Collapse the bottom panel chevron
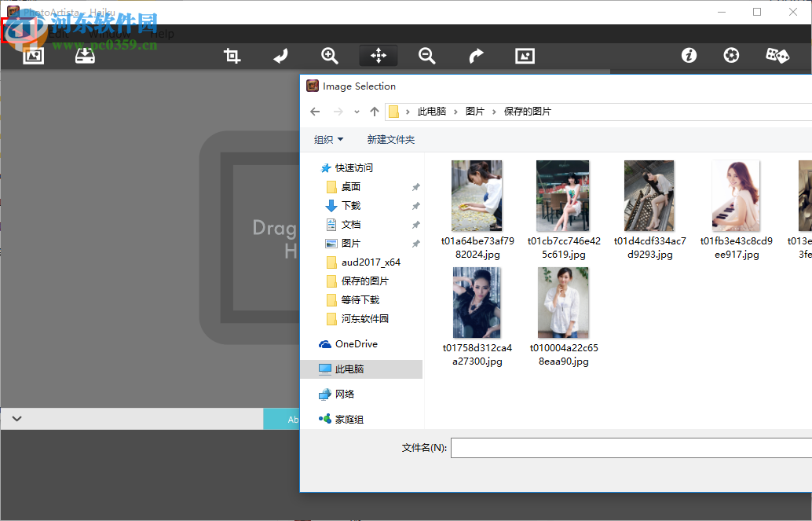 point(16,419)
